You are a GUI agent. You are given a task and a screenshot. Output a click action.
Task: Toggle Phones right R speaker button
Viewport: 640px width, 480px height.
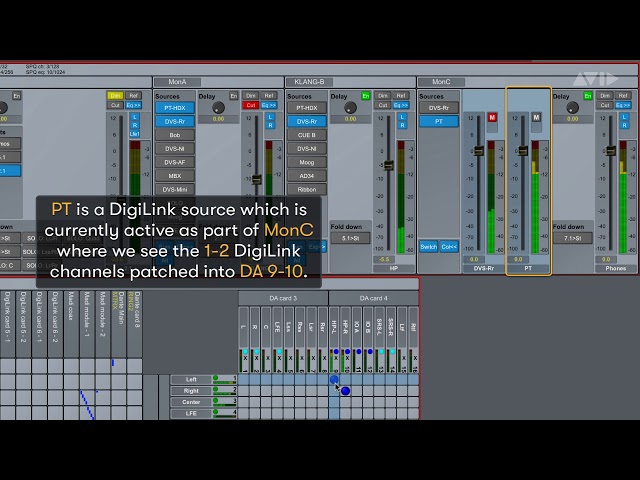tap(624, 125)
